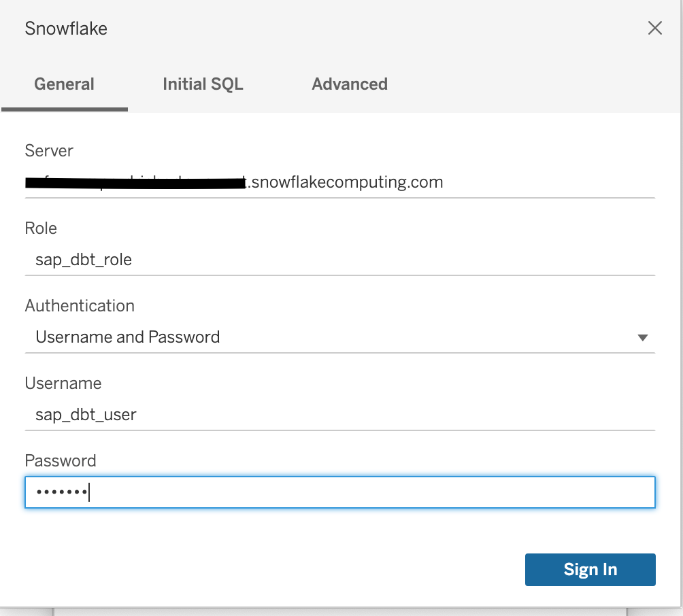
Task: Click the Sign In button
Action: pos(589,569)
